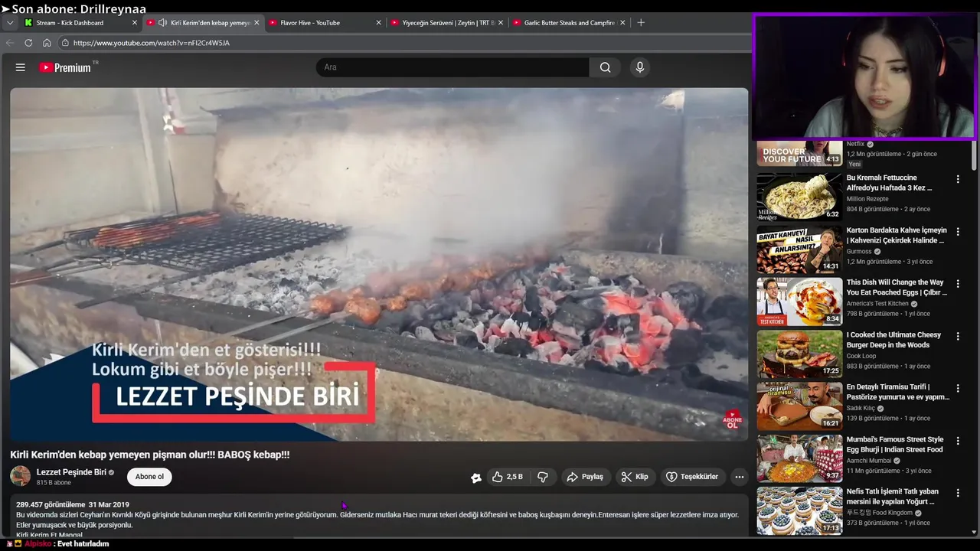The image size is (980, 551).
Task: Open options for Nefis Tatlı İşlemi video
Action: [957, 493]
